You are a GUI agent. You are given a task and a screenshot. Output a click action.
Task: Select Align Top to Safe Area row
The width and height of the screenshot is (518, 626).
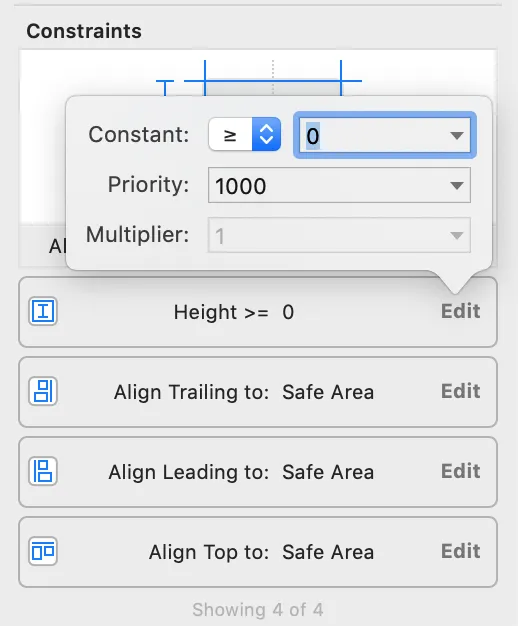258,552
